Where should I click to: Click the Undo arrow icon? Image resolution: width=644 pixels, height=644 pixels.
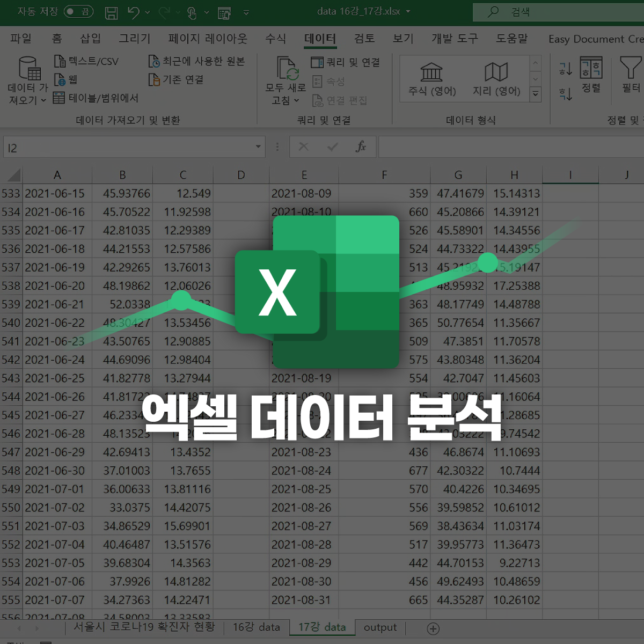tap(134, 12)
